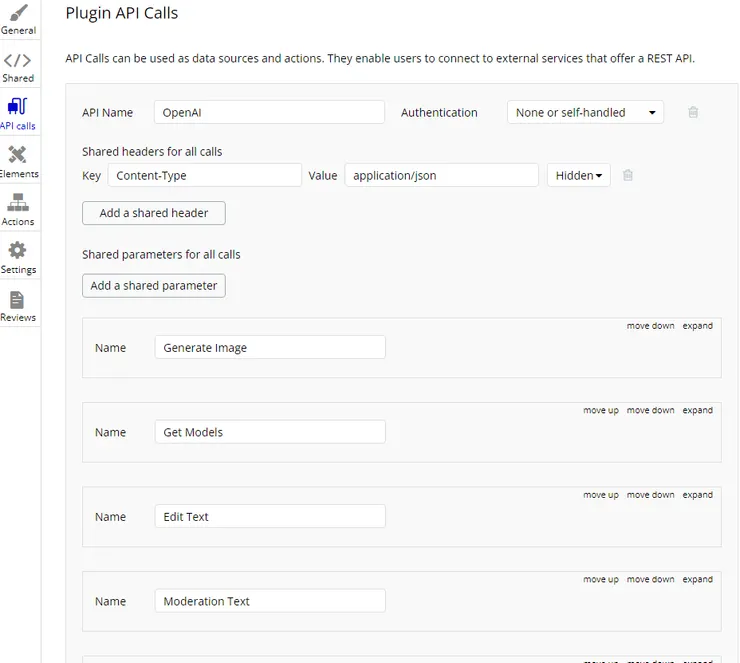Click Add a shared parameter button
This screenshot has height=663, width=740.
pos(154,286)
